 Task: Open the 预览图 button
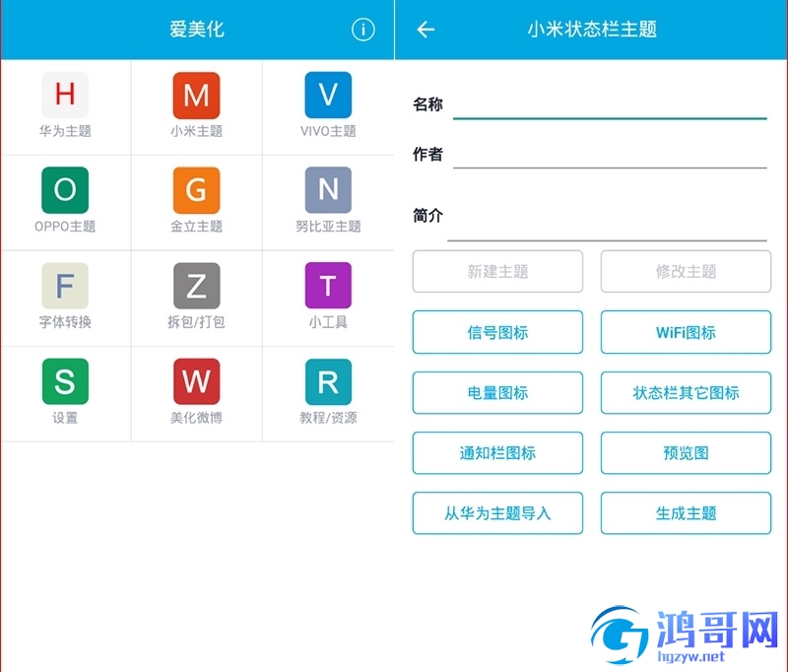pos(686,453)
